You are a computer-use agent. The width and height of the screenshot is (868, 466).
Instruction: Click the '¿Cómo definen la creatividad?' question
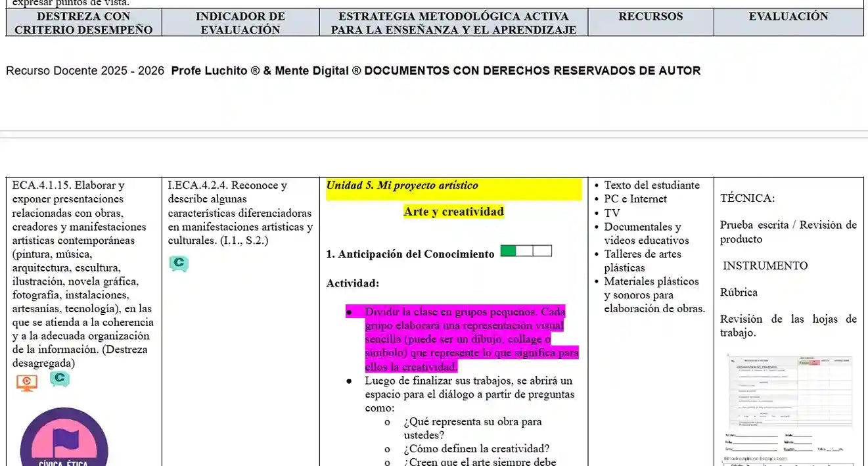coord(476,449)
